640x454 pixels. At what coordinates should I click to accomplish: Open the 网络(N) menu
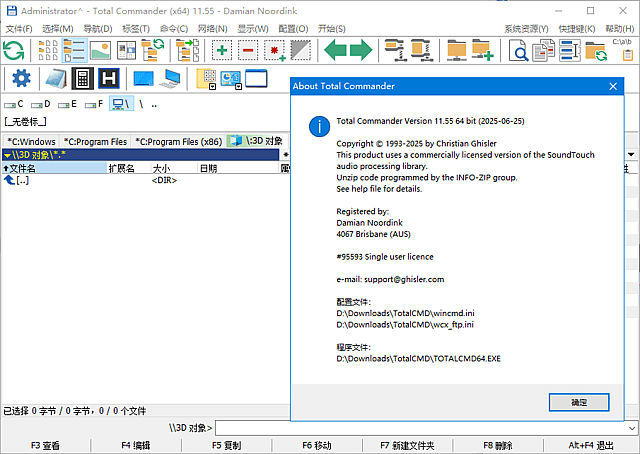click(x=212, y=29)
